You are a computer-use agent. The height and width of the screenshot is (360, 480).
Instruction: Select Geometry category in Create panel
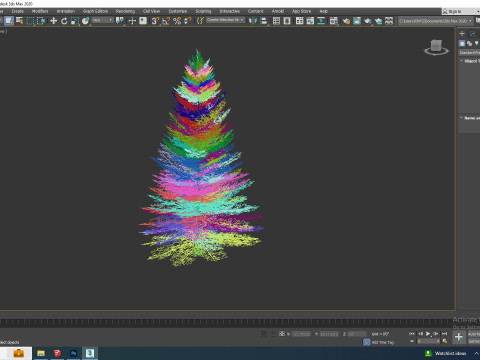[x=462, y=43]
